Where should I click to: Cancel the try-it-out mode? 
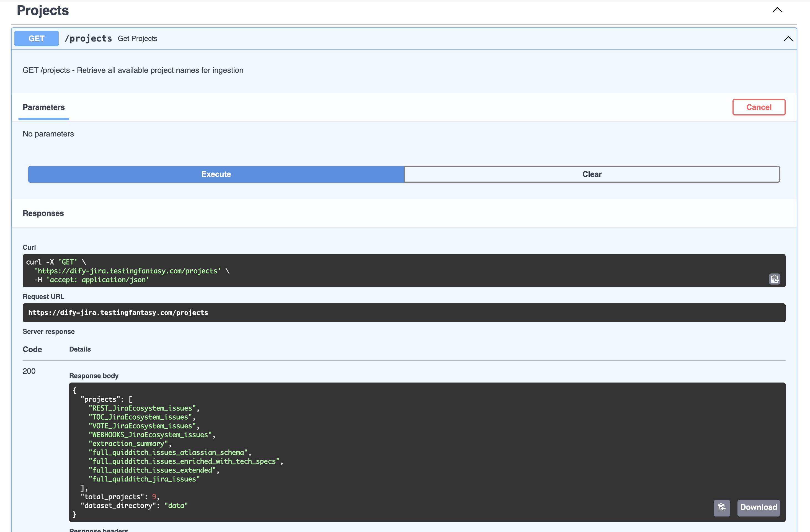point(759,107)
